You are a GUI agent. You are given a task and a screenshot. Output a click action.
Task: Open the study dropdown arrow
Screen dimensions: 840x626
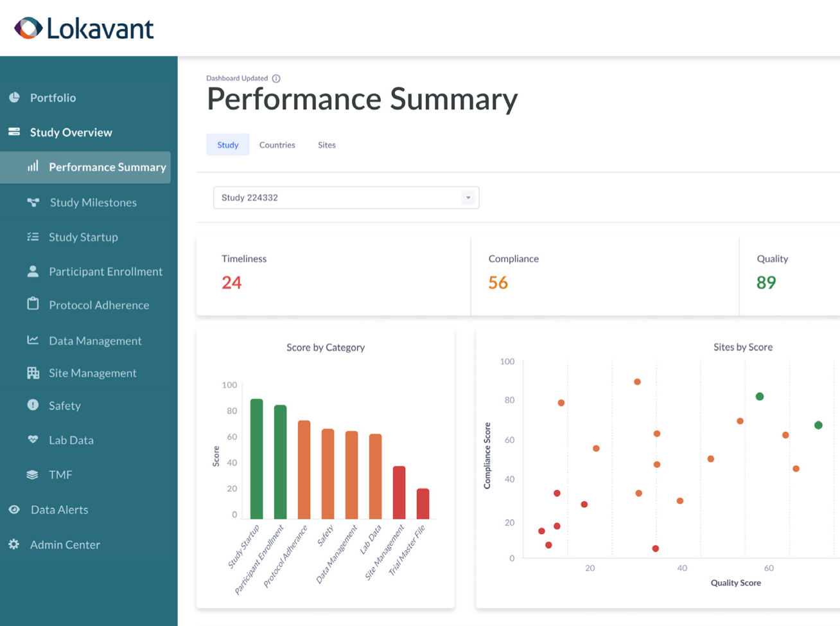point(468,197)
